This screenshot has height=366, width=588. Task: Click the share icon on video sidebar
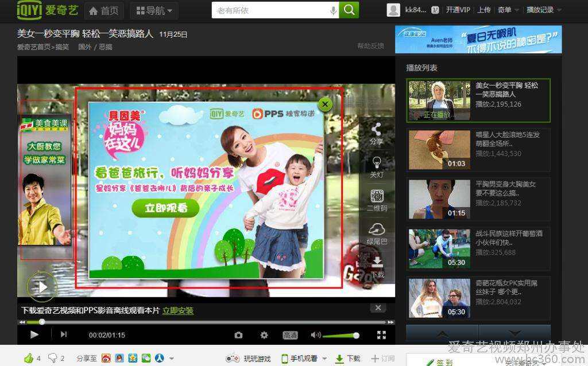(376, 133)
